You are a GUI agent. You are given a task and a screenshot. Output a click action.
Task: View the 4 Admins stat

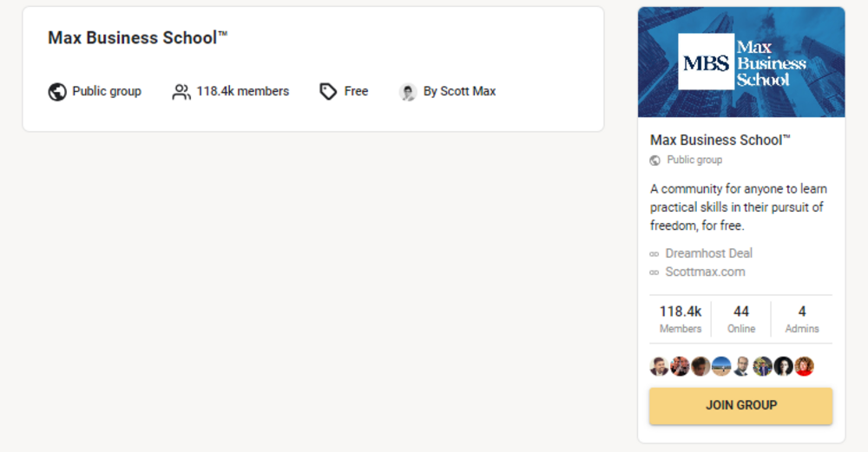[x=801, y=318]
